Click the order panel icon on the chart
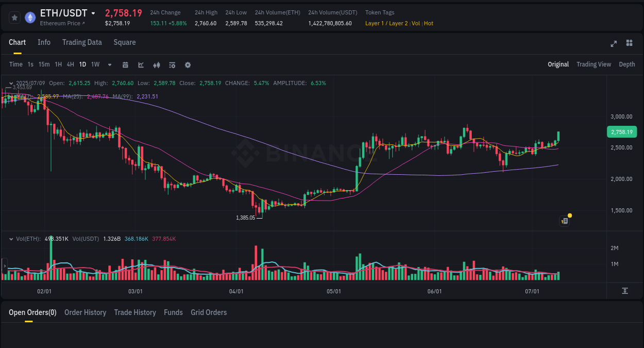This screenshot has width=644, height=348. tap(564, 221)
